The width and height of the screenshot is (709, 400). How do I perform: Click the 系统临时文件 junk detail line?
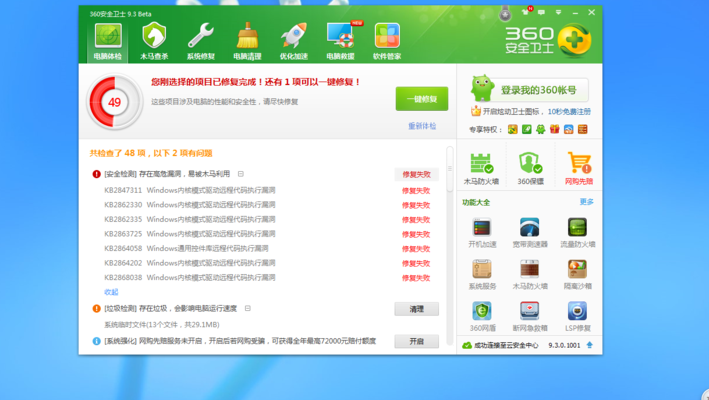[162, 325]
